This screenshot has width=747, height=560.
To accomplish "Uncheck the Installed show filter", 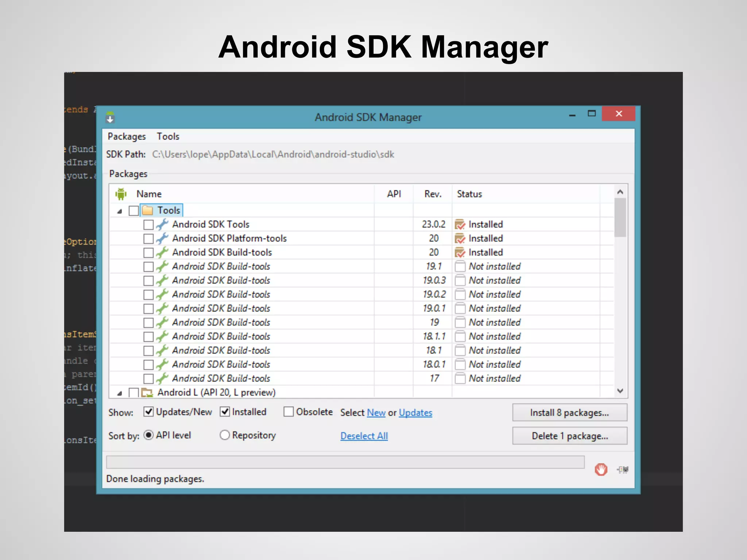I will tap(225, 412).
